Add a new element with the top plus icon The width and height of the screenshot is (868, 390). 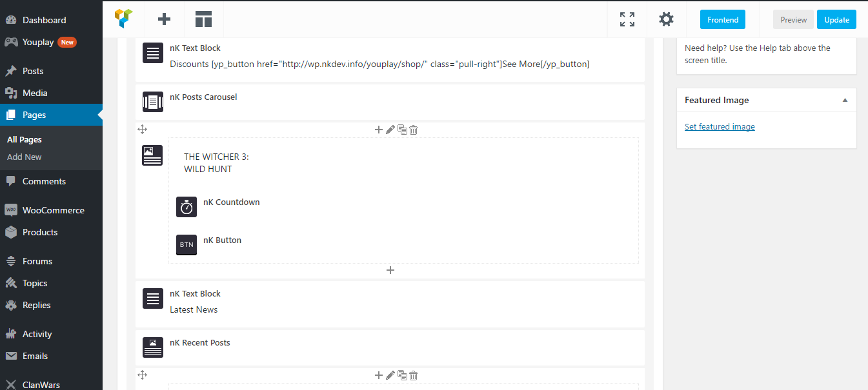165,19
